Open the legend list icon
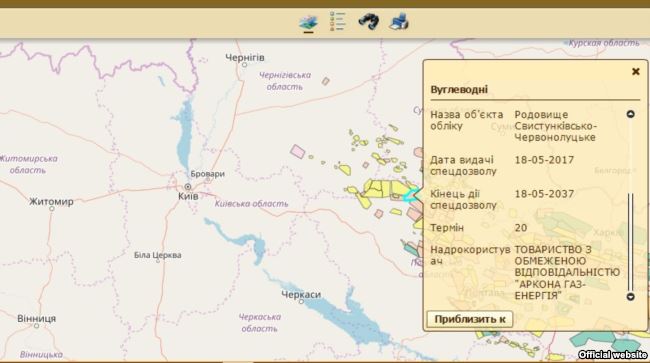650x363 pixels. (x=337, y=21)
